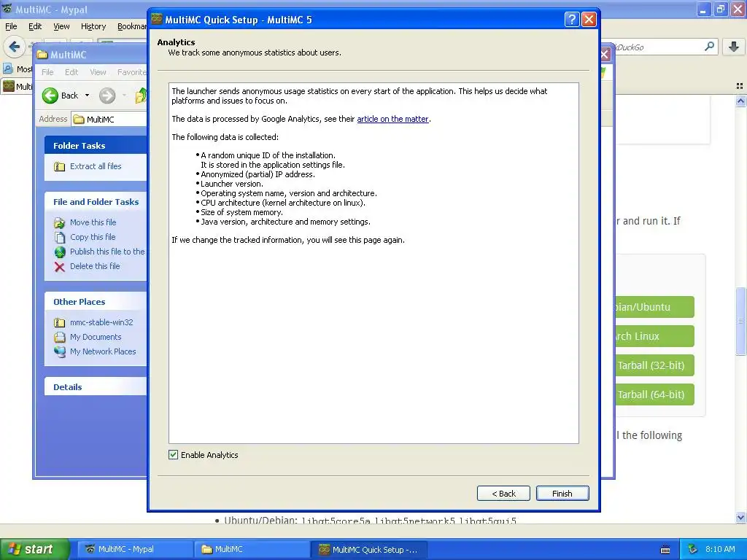Click the help question mark in dialog title
Image resolution: width=747 pixels, height=560 pixels.
click(572, 20)
